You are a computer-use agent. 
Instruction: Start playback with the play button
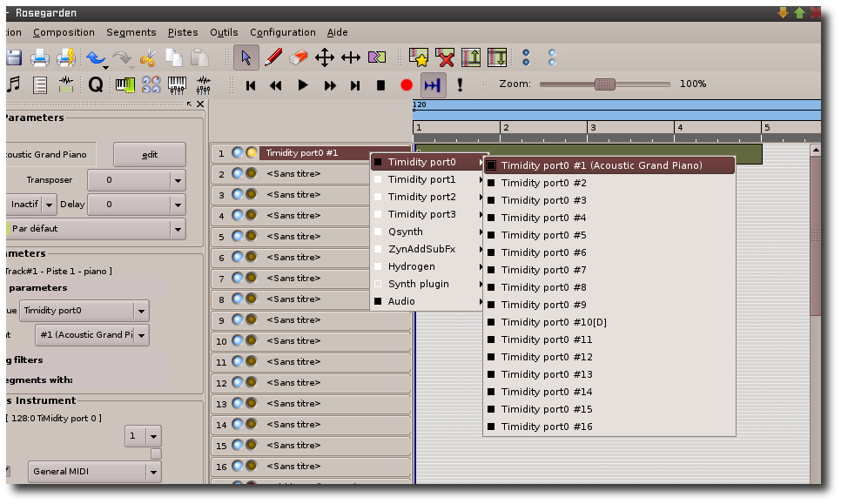point(303,84)
